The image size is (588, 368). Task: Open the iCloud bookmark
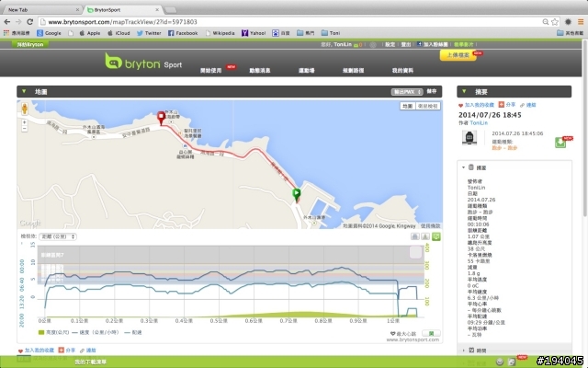(x=119, y=33)
